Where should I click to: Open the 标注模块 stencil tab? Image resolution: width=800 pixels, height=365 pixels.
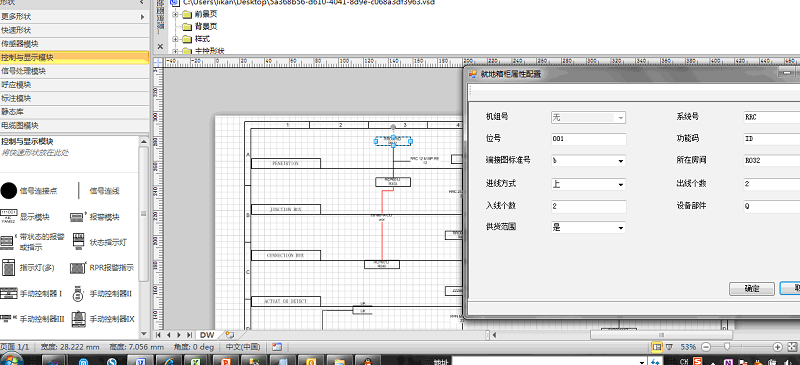(x=74, y=98)
